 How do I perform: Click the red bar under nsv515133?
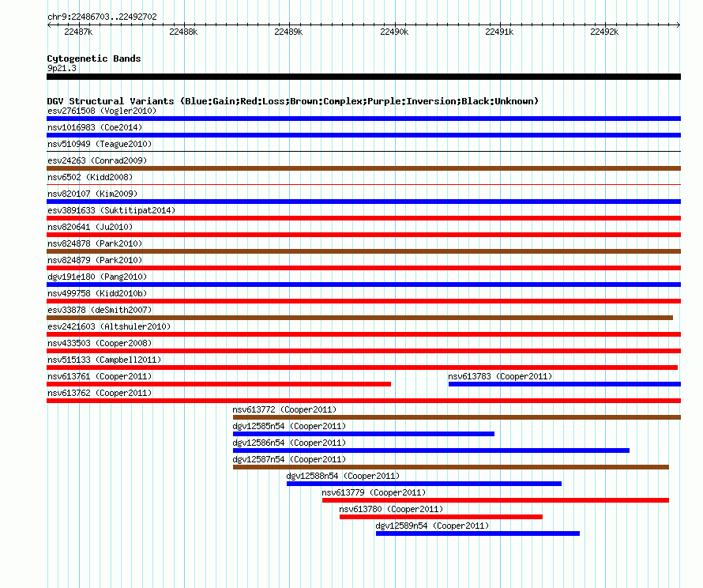tap(363, 367)
